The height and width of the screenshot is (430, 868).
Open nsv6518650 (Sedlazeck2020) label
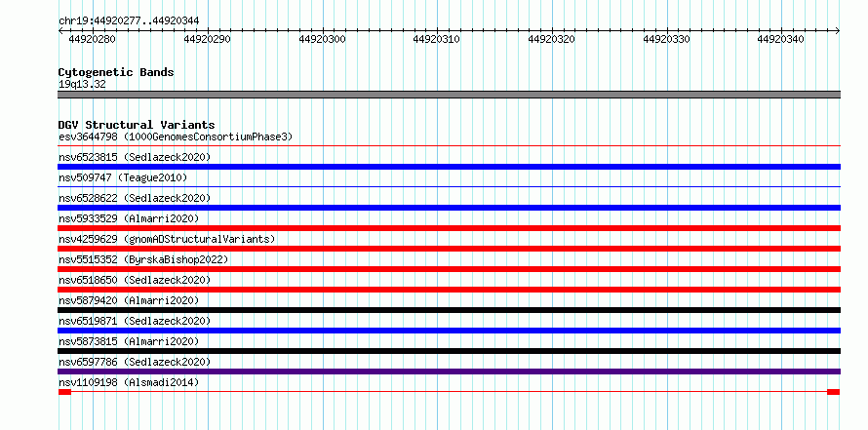[x=135, y=280]
